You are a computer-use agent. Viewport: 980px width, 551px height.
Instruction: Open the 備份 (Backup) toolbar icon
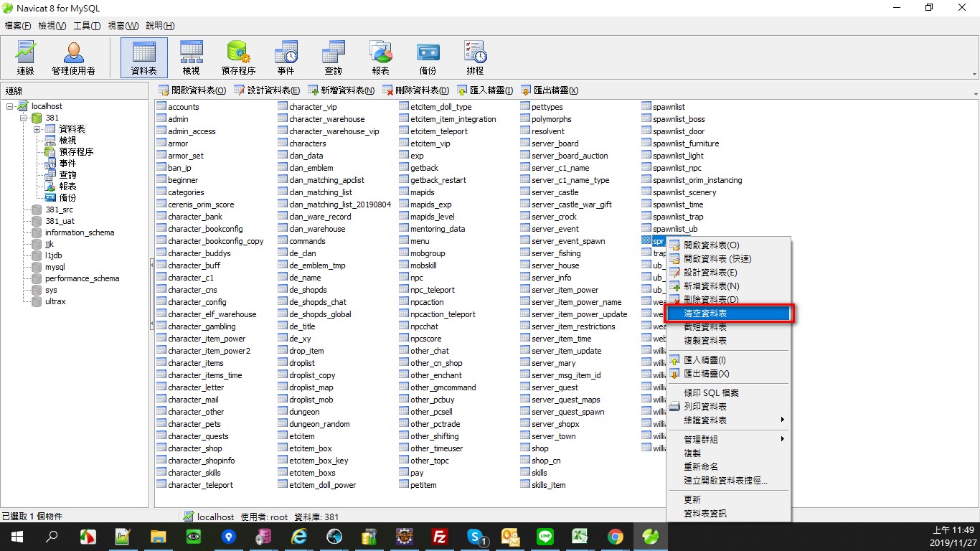click(428, 58)
